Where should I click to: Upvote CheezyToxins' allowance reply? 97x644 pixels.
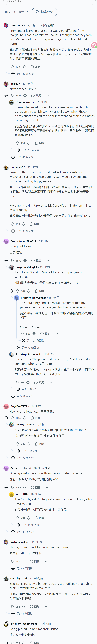click(17, 444)
